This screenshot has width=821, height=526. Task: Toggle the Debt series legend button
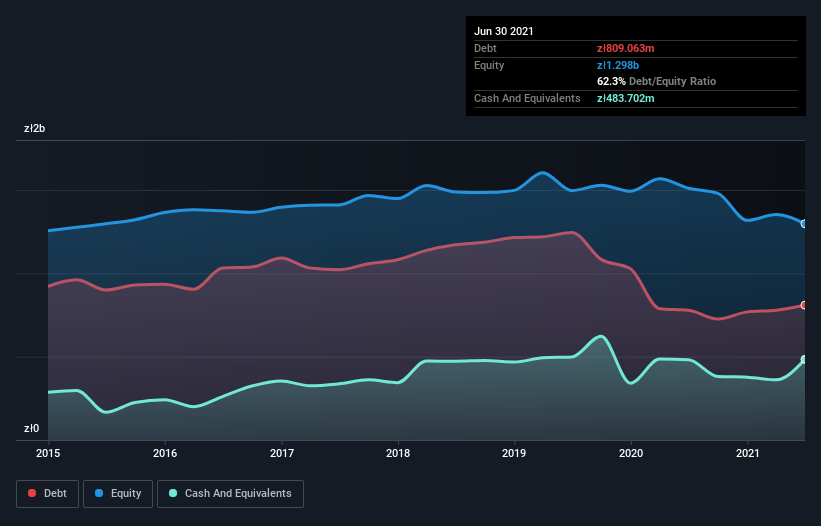tap(47, 494)
